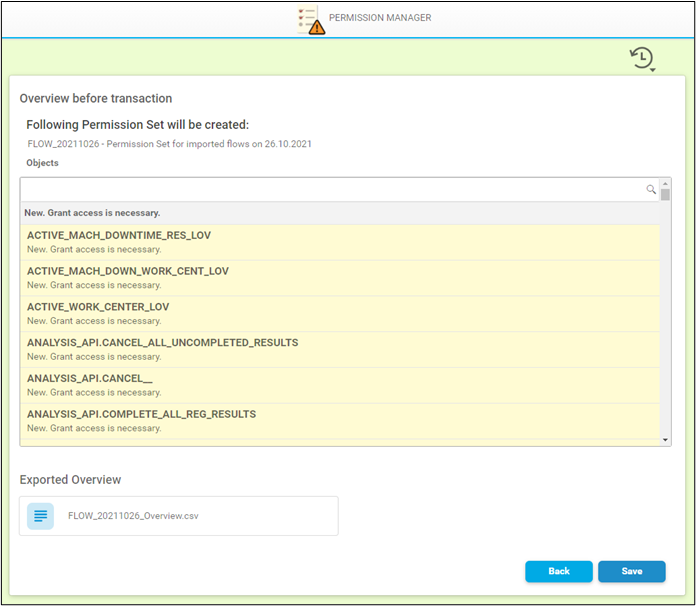Click the search magnifier icon
This screenshot has height=606, width=696.
tap(651, 189)
